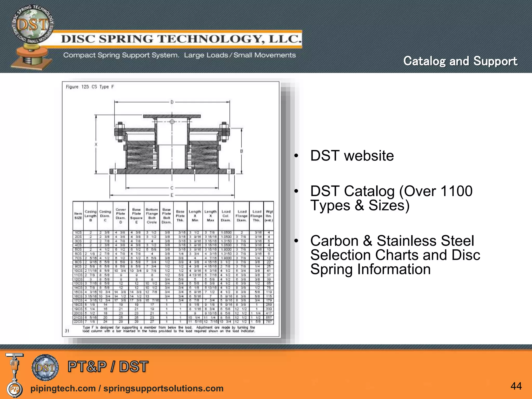Click the 'Bottom Flange Bolt Circle' column header
The height and width of the screenshot is (399, 532).
coord(152,216)
